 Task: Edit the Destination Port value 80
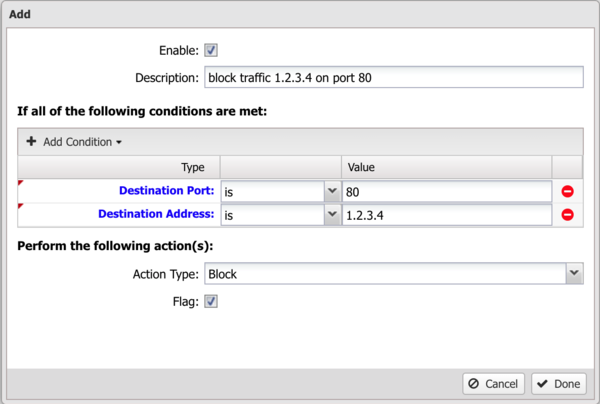[447, 192]
